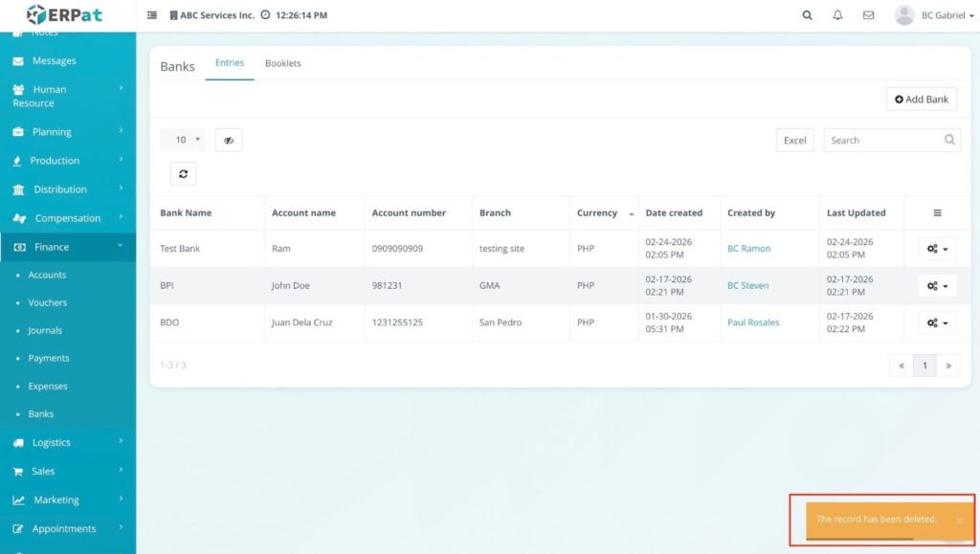This screenshot has width=980, height=554.
Task: Open actions dropdown for Test Bank row
Action: (x=937, y=249)
